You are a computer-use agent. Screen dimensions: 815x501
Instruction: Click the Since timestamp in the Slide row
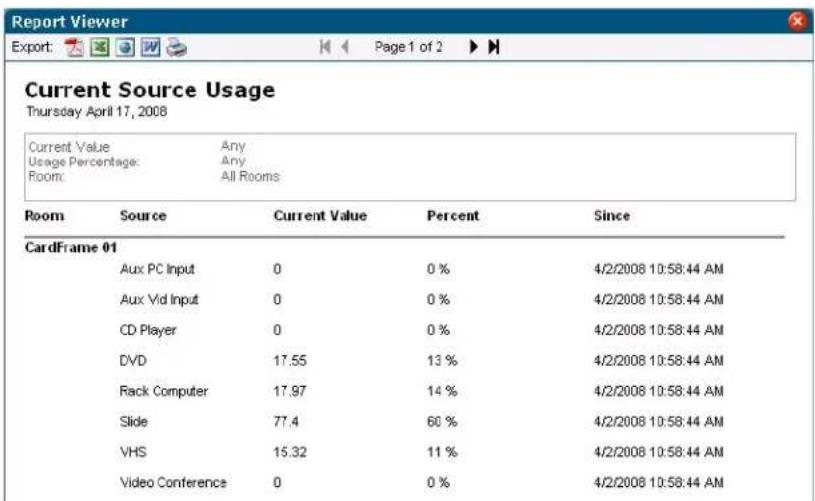click(x=659, y=421)
